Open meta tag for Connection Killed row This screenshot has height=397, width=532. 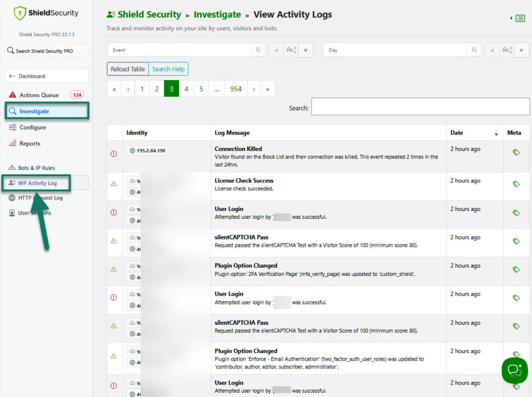click(516, 152)
